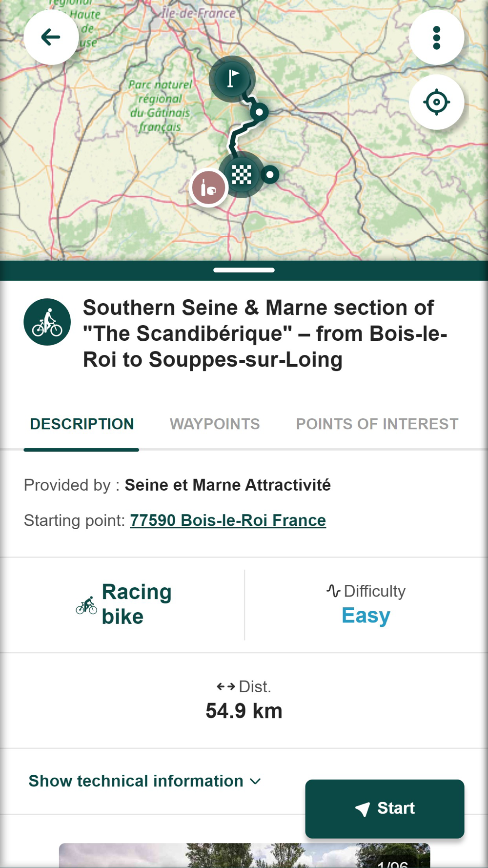Tap the back arrow button
This screenshot has width=488, height=868.
tap(51, 38)
